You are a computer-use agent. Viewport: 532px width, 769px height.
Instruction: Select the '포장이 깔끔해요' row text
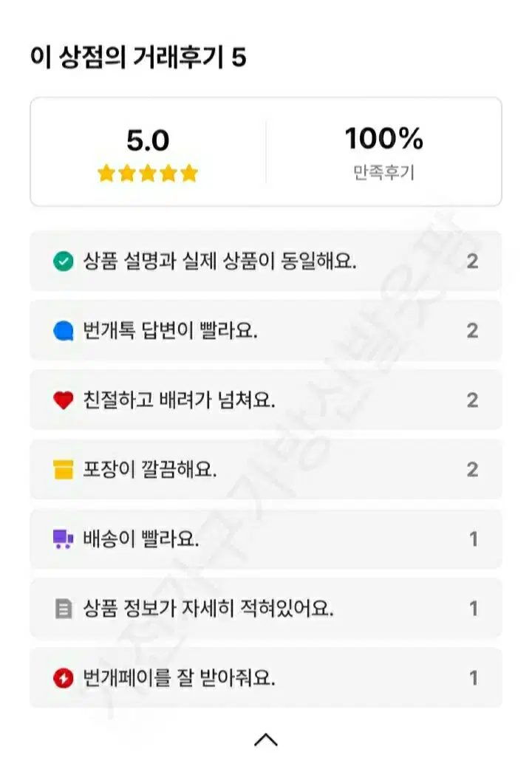150,469
